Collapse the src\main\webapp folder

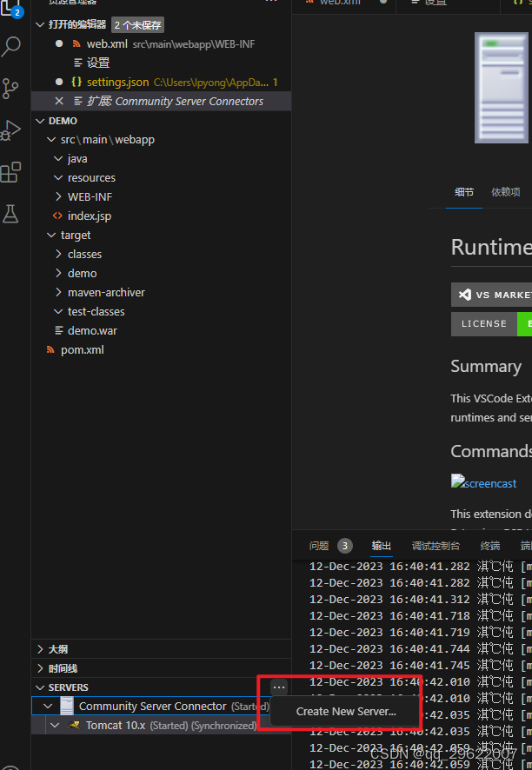pos(50,139)
